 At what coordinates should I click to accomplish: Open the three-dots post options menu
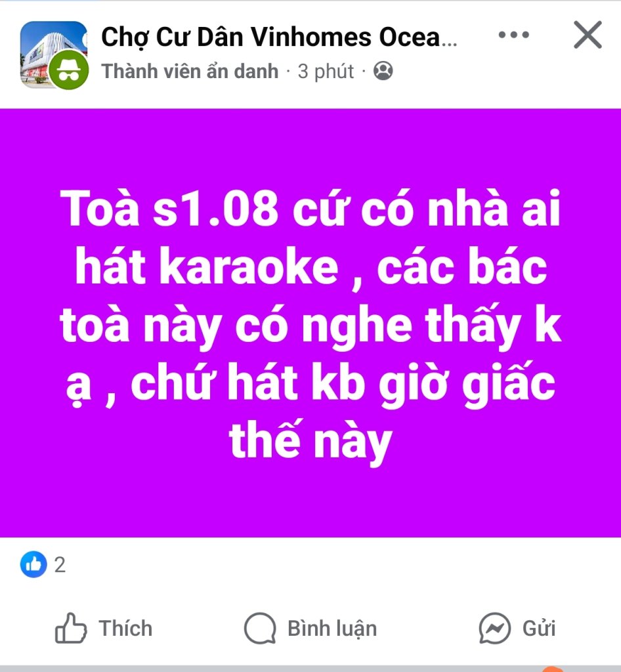[x=513, y=35]
